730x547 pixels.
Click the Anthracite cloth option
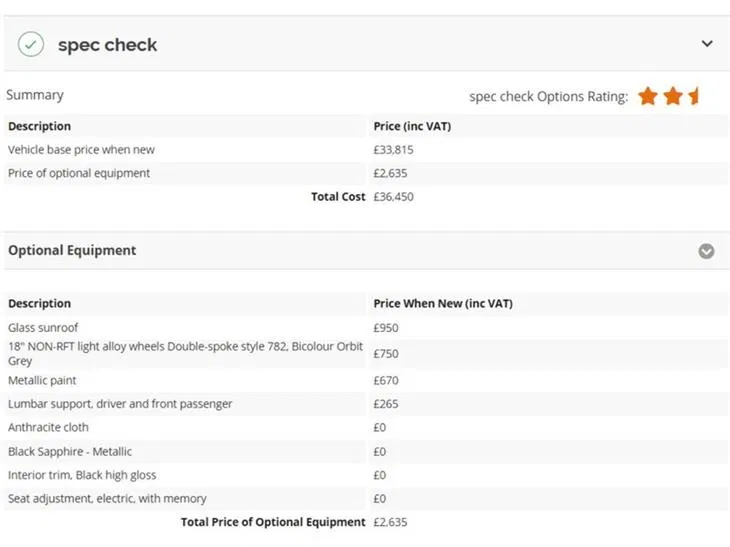pos(48,427)
